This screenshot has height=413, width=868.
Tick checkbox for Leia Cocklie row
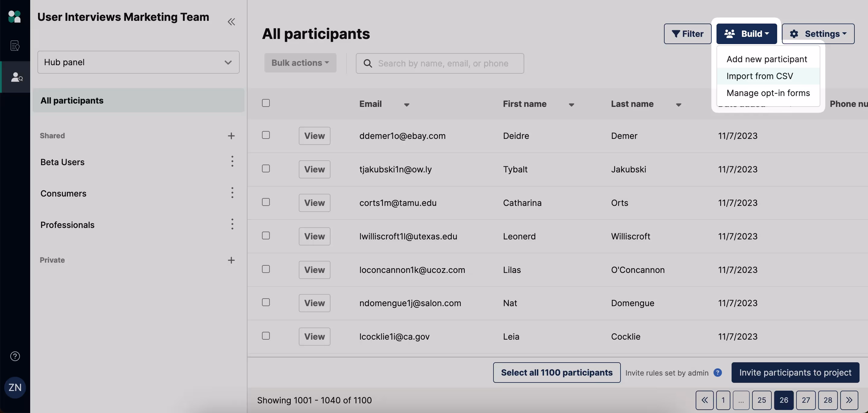(x=266, y=336)
